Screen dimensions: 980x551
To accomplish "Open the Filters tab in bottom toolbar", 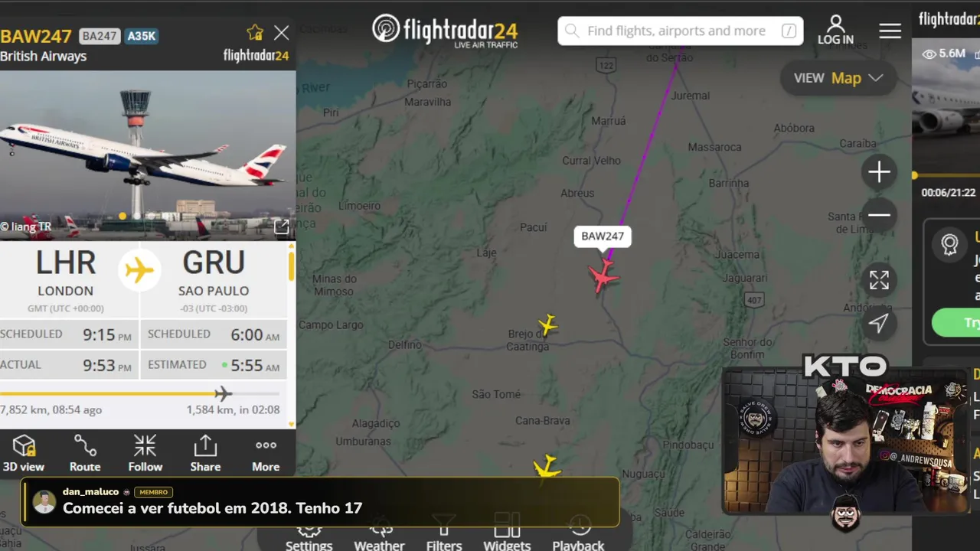I will pyautogui.click(x=444, y=536).
